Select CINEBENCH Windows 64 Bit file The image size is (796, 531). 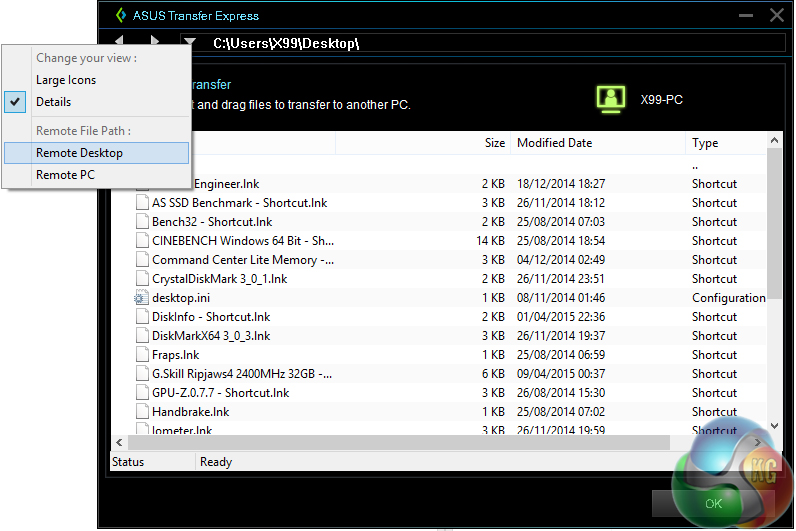pyautogui.click(x=243, y=241)
